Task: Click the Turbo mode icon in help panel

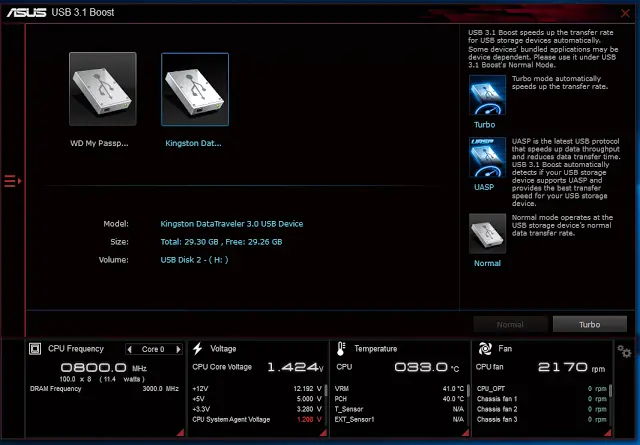Action: coord(487,95)
